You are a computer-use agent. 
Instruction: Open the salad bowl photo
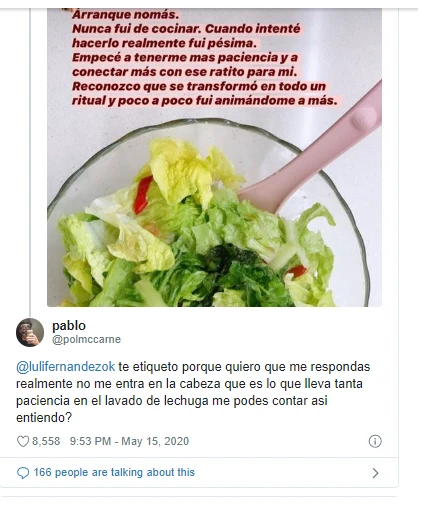click(214, 157)
